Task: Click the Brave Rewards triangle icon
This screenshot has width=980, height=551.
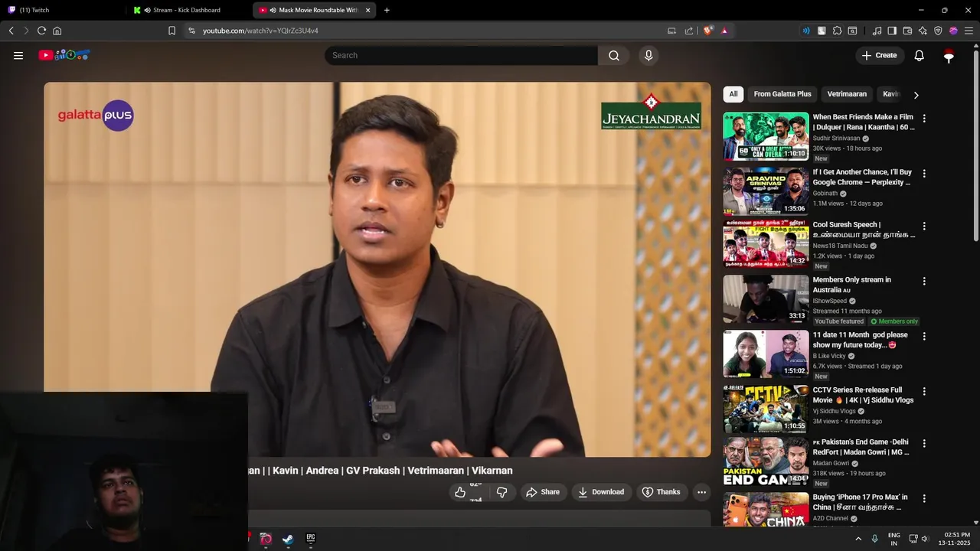Action: [724, 31]
